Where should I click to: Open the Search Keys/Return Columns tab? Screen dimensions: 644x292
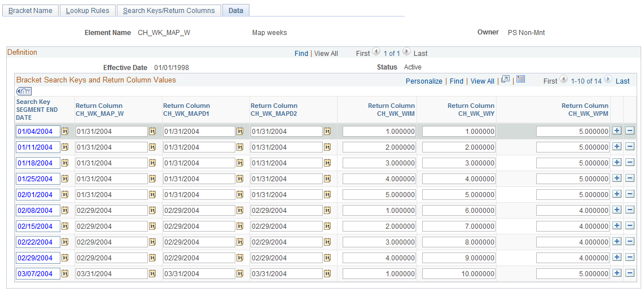click(169, 11)
